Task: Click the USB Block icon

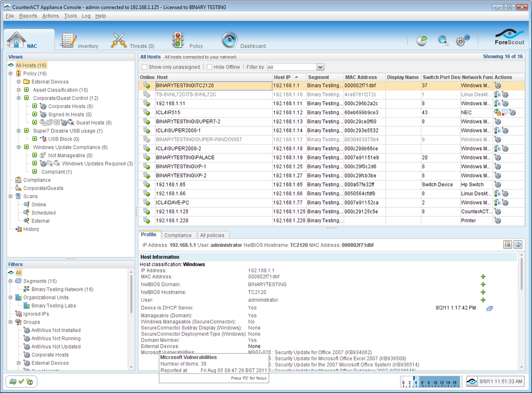Action: pyautogui.click(x=43, y=139)
